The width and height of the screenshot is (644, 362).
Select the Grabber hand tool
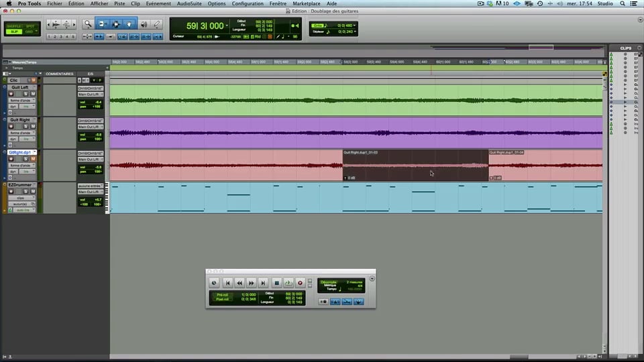(x=129, y=24)
